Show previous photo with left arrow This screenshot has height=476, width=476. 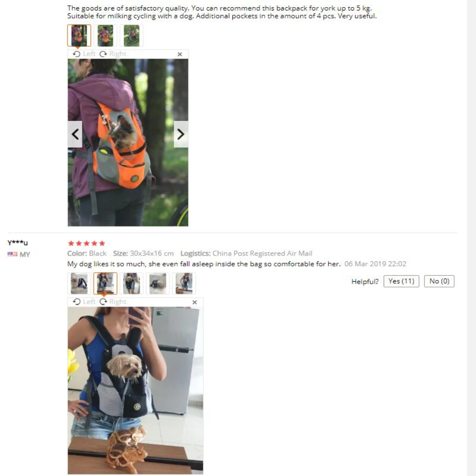(75, 134)
